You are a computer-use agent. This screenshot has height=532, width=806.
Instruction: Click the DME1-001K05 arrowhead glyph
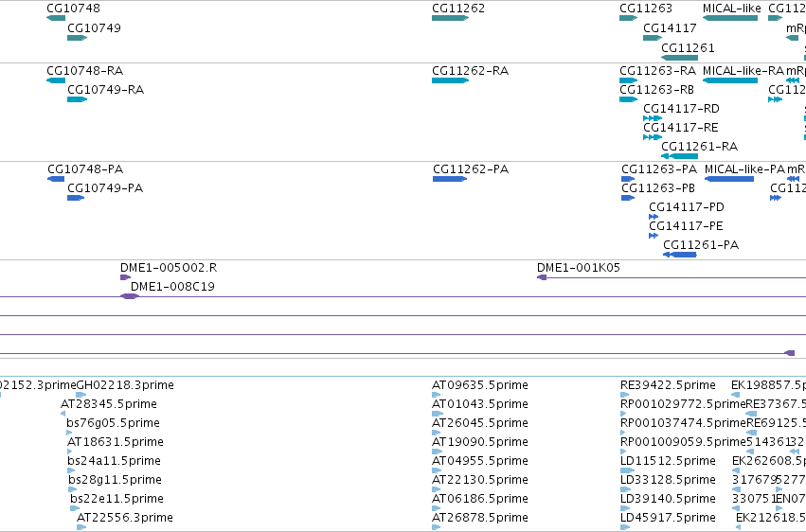point(542,277)
